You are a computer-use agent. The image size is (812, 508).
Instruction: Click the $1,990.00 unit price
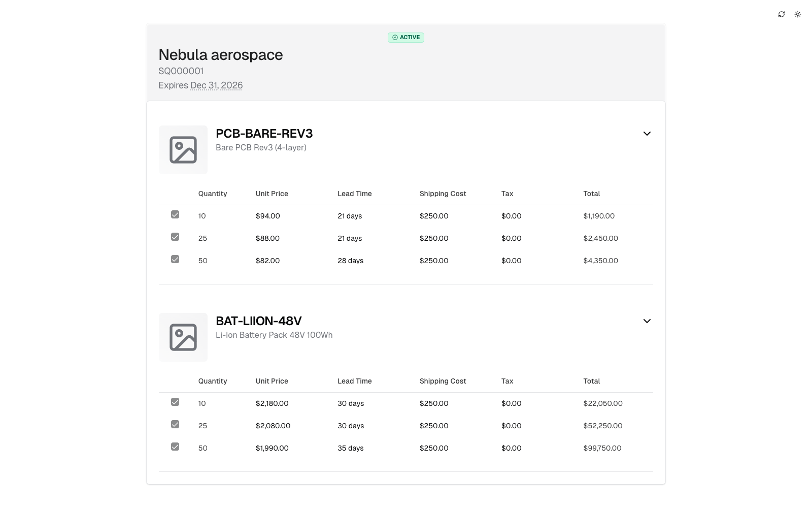pos(272,448)
